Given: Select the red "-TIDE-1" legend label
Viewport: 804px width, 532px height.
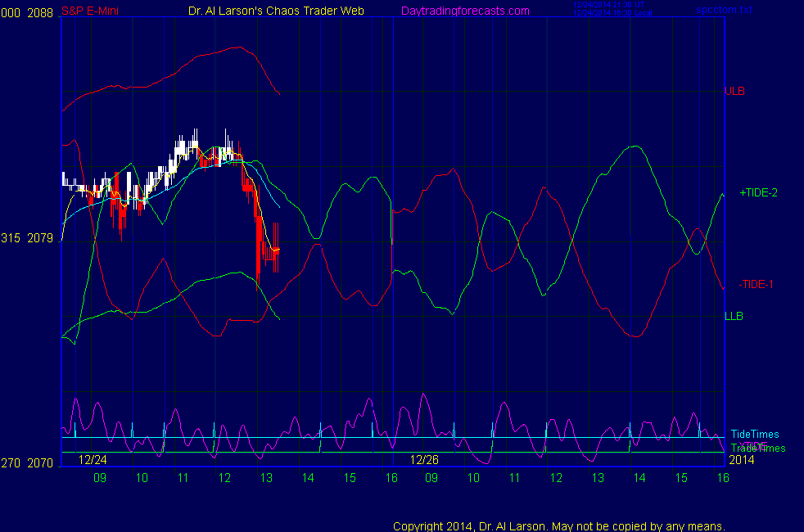Looking at the screenshot, I should [x=756, y=284].
